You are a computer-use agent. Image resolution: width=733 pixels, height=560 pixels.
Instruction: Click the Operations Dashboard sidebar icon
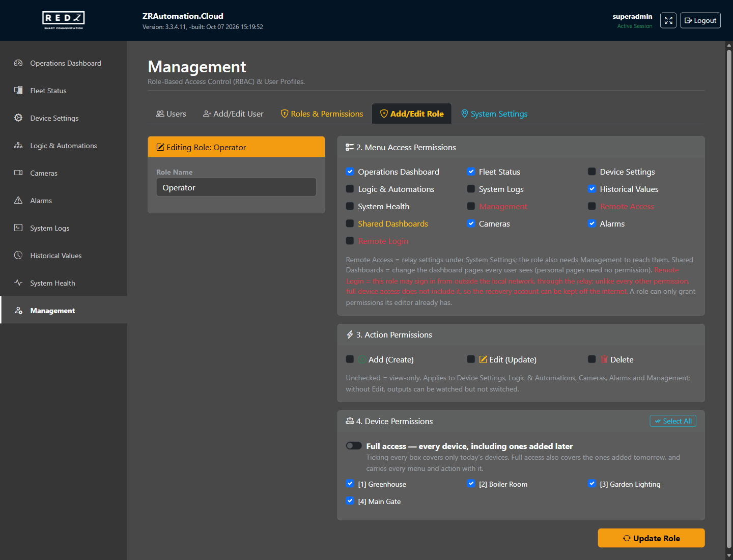point(18,63)
